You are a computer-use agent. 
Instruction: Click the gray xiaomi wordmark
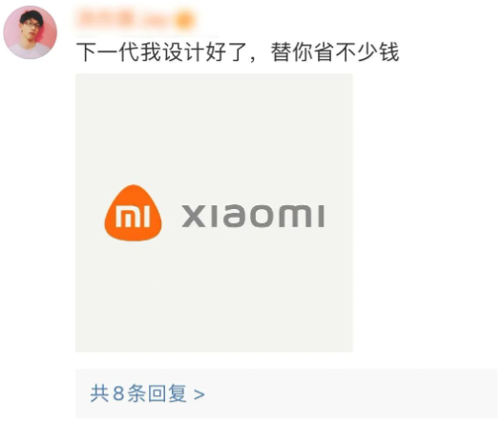253,216
